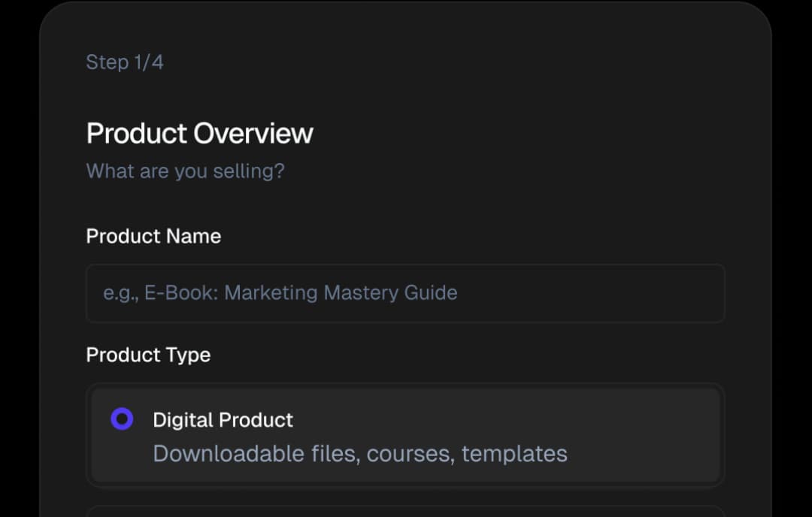Viewport: 812px width, 517px height.
Task: Click the Digital Product option card
Action: point(406,434)
